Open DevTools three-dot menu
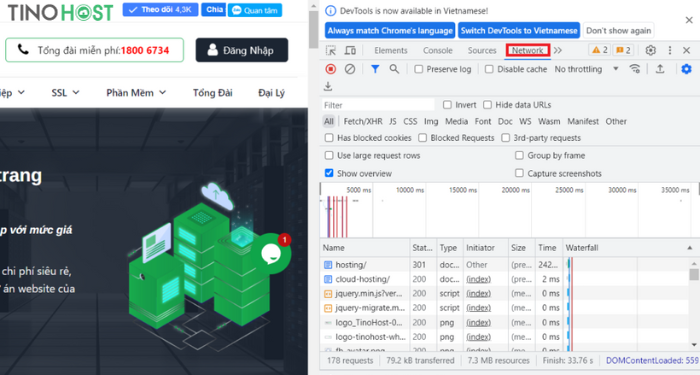This screenshot has height=375, width=700. point(670,50)
